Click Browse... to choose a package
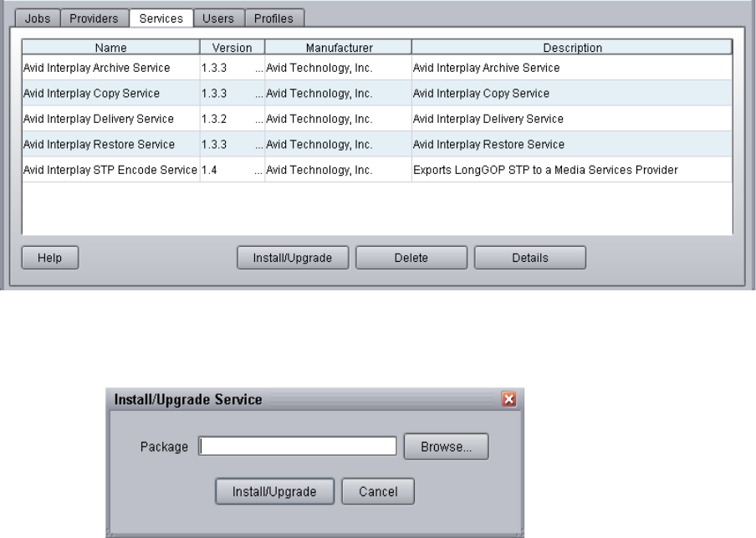Screen dimensions: 756x538 tap(446, 446)
